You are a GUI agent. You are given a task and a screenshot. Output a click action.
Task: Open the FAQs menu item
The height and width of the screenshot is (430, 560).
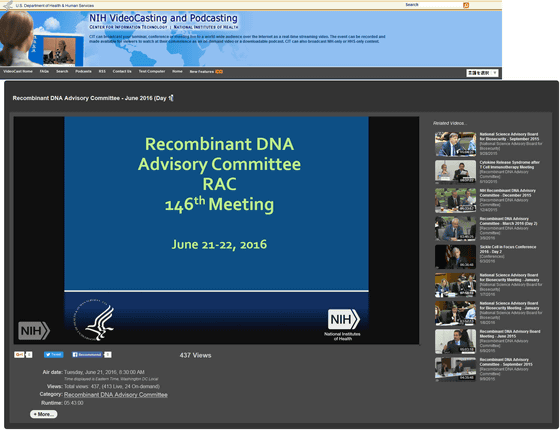click(44, 71)
